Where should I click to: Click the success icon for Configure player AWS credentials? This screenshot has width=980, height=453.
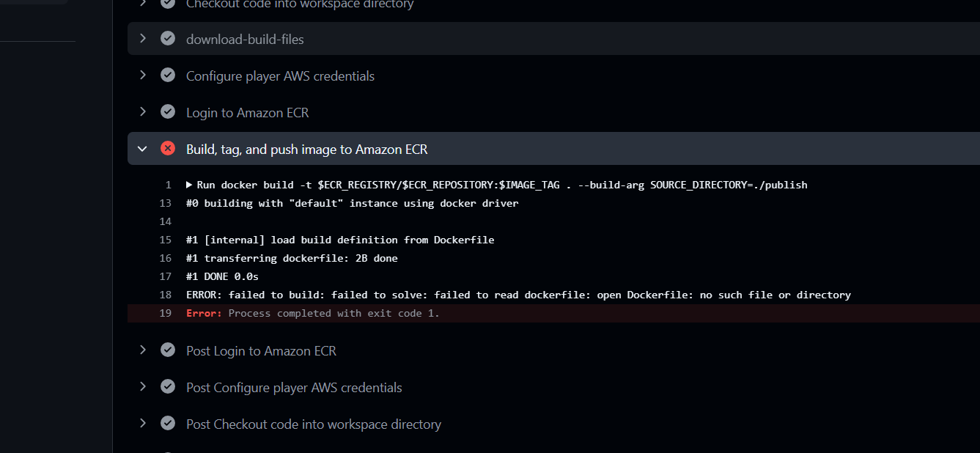tap(168, 75)
